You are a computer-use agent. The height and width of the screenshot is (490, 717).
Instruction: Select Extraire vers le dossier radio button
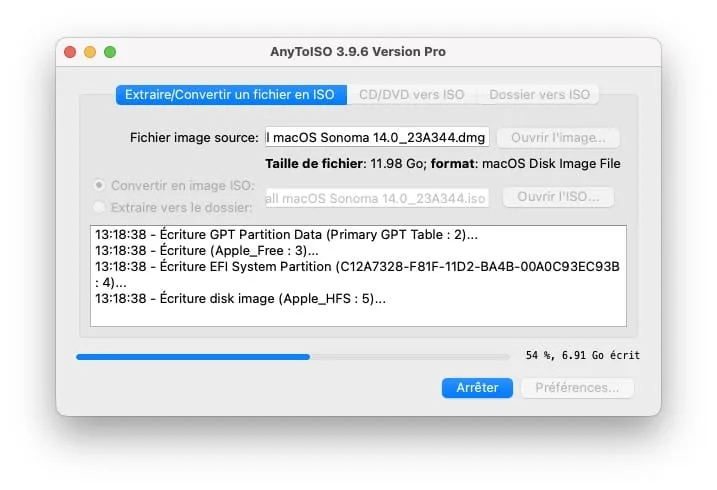99,207
